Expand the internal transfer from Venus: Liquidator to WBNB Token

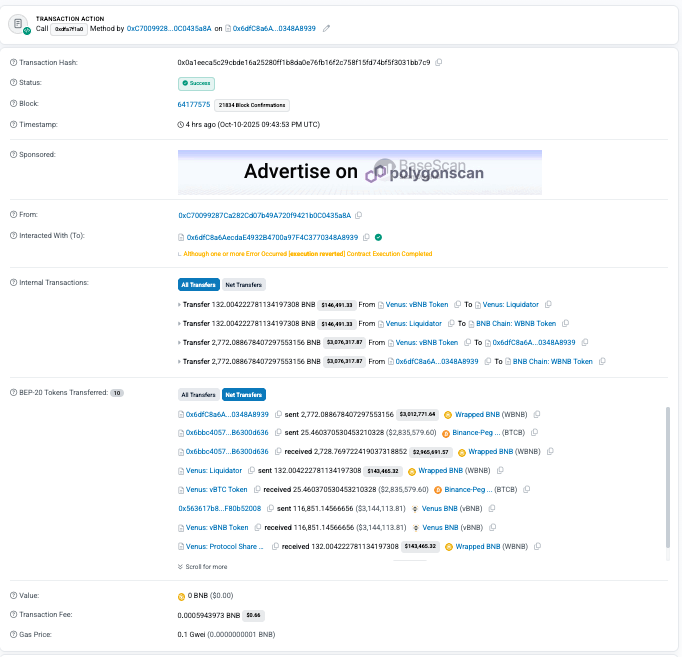coord(179,324)
